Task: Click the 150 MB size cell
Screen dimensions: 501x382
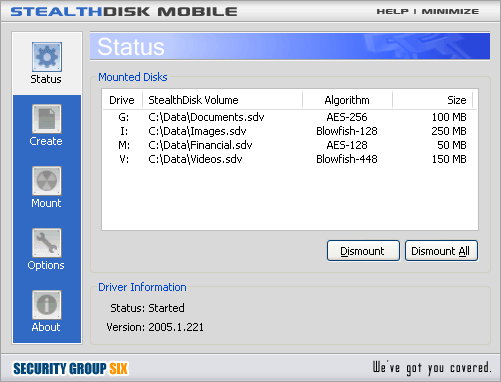Action: tap(449, 159)
